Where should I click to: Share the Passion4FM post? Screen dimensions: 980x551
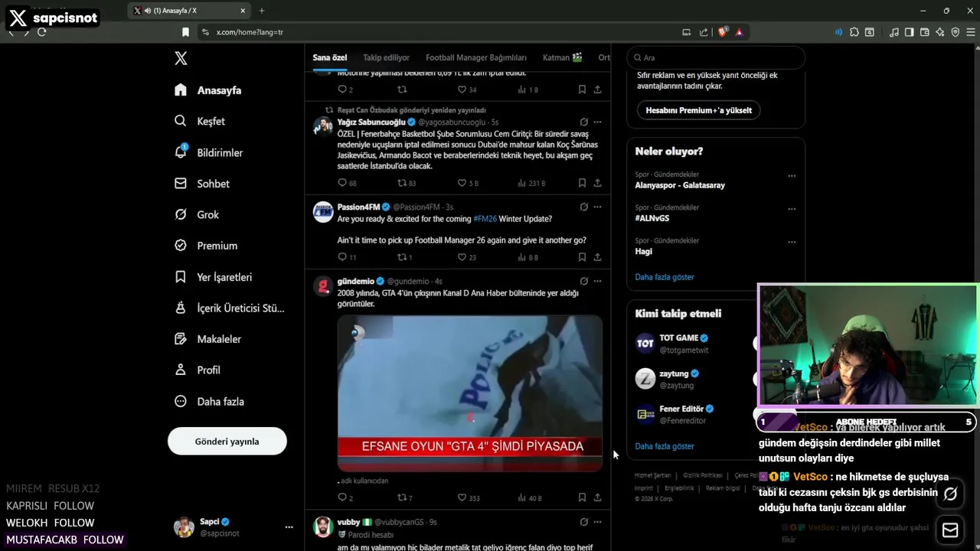[x=597, y=257]
